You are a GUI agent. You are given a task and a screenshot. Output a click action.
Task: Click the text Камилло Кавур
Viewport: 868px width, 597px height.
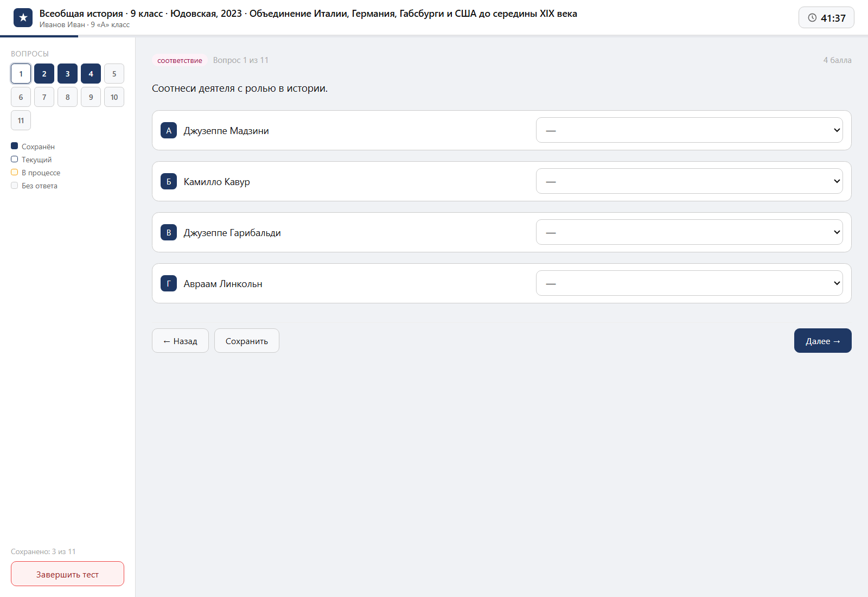(x=216, y=182)
